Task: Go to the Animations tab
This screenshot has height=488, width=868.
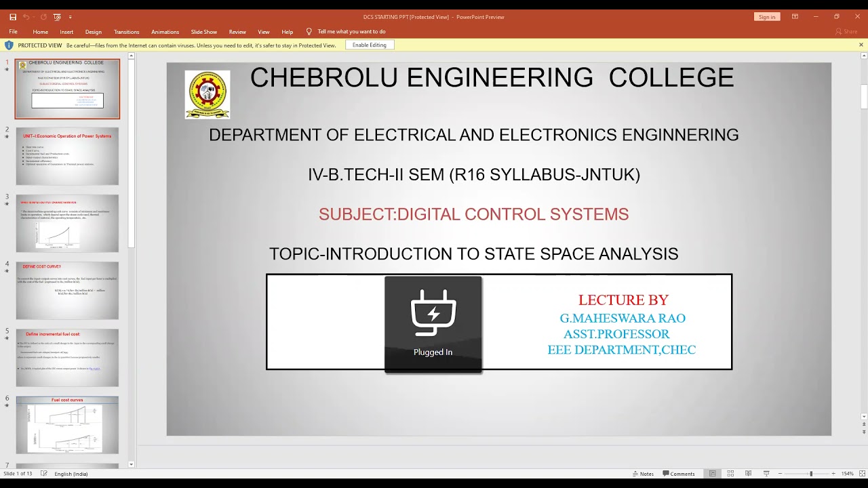Action: click(x=165, y=32)
